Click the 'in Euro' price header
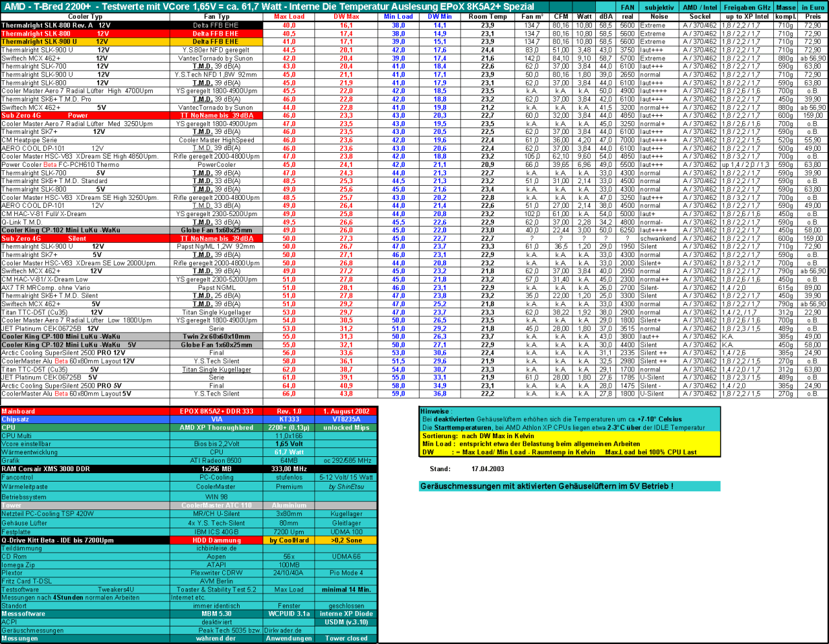 [x=813, y=7]
